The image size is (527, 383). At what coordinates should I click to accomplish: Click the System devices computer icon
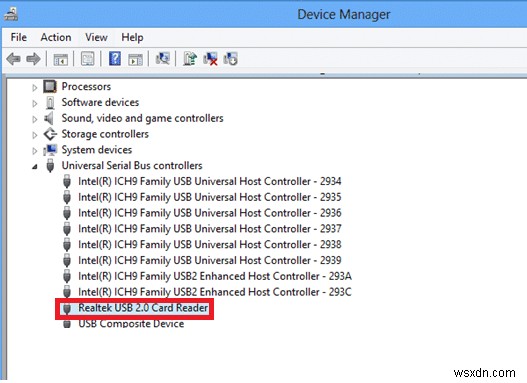point(50,150)
